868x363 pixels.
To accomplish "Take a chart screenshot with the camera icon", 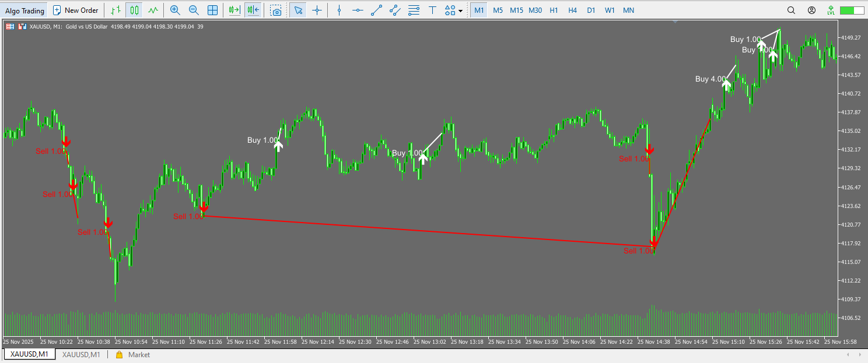I will pyautogui.click(x=276, y=10).
